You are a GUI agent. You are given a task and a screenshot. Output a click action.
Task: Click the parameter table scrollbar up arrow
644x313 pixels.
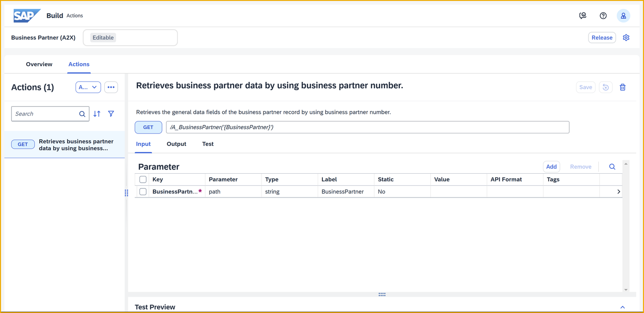pos(626,164)
